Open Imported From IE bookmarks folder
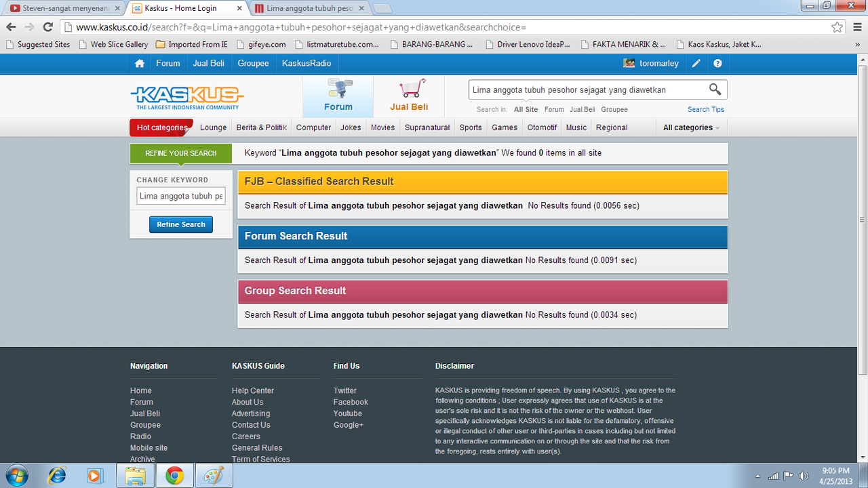This screenshot has height=488, width=868. (191, 44)
